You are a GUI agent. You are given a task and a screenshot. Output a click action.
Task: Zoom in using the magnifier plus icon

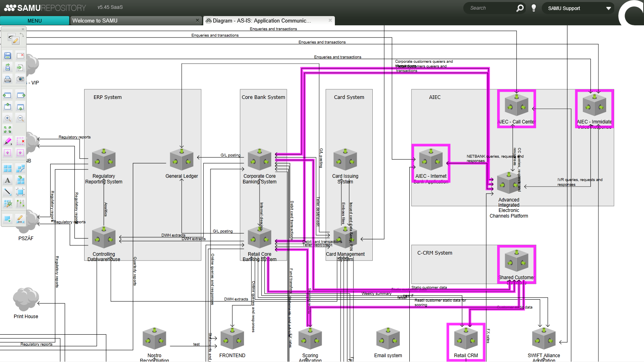8,118
